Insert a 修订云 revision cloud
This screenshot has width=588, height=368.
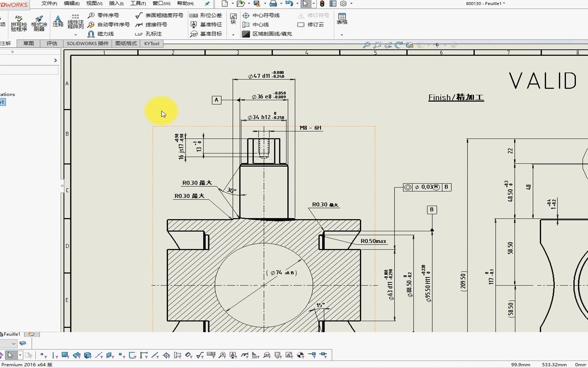tap(313, 25)
